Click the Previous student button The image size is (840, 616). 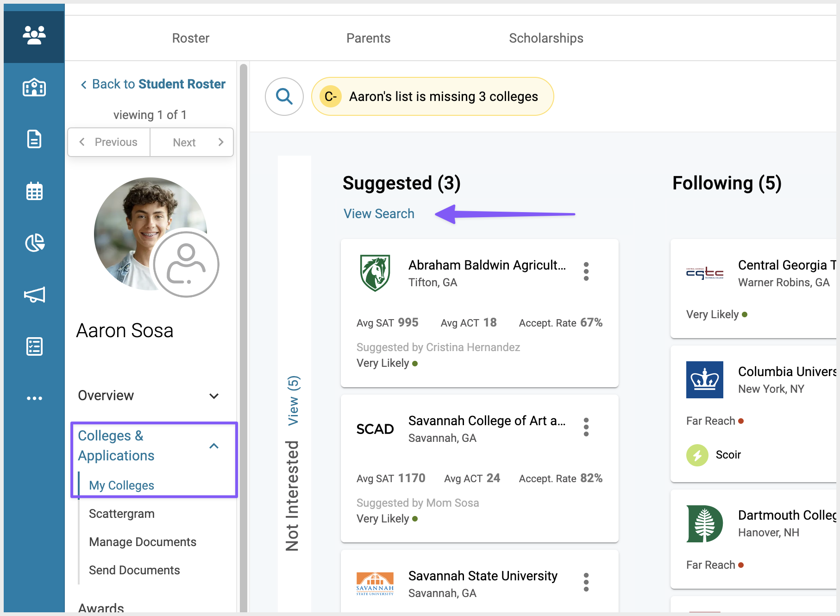tap(109, 142)
